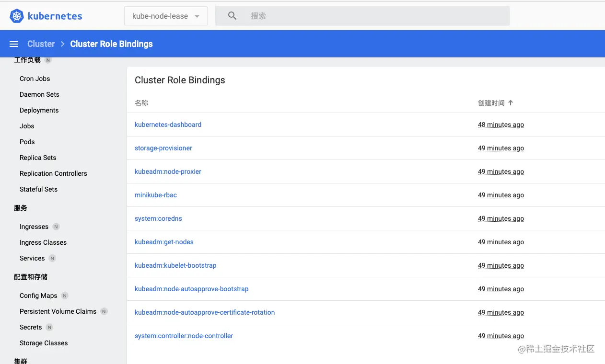Go to Cluster breadcrumb
This screenshot has width=605, height=364.
41,44
